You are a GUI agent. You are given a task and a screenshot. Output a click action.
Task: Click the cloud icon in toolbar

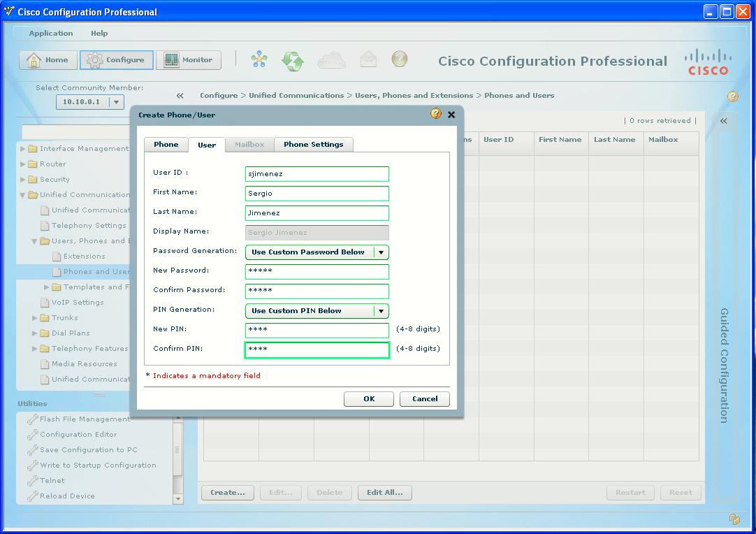click(332, 60)
